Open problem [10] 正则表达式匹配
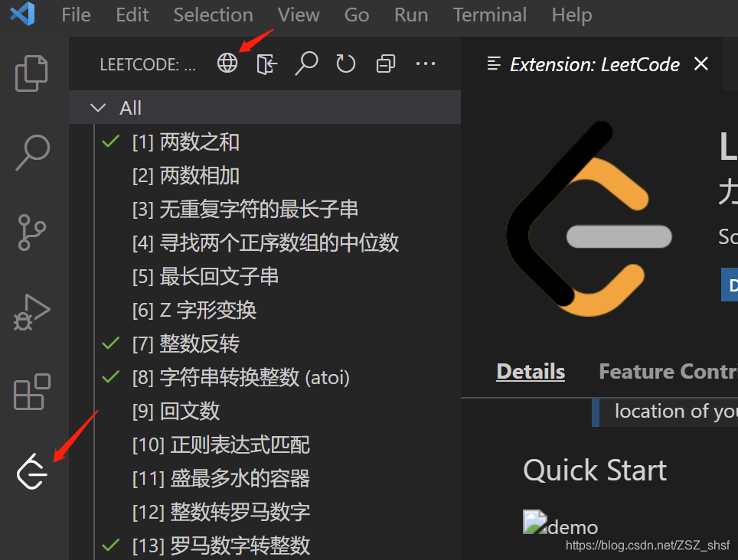The width and height of the screenshot is (738, 560). pos(265,444)
